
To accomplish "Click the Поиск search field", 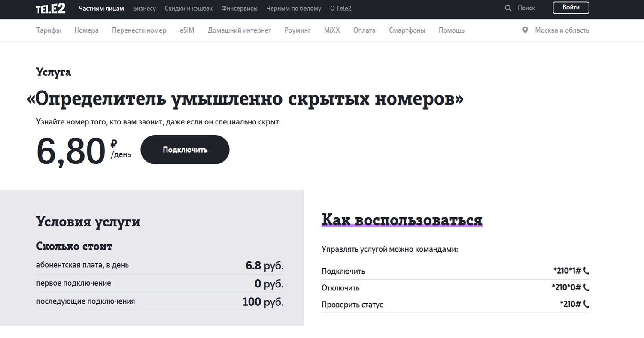I will [x=526, y=8].
